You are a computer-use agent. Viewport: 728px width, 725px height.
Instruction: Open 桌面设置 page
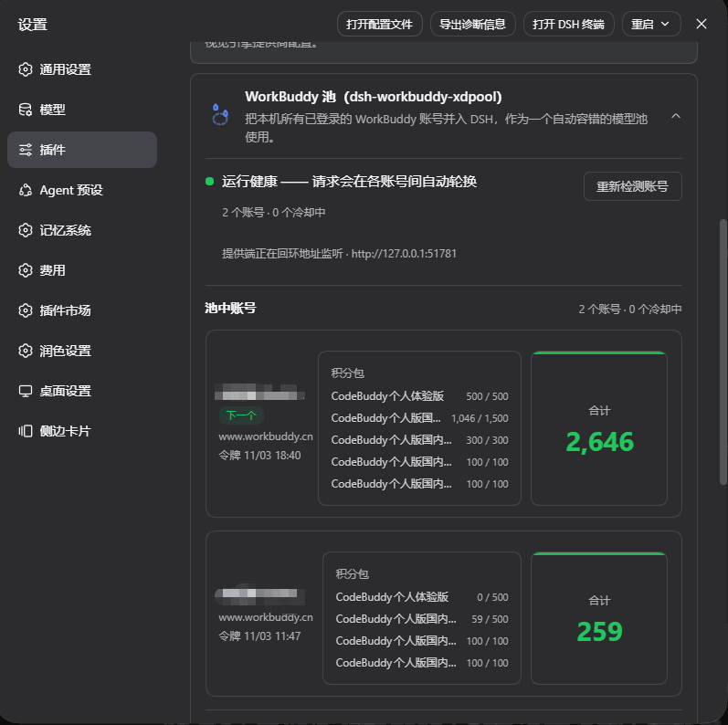pos(82,391)
